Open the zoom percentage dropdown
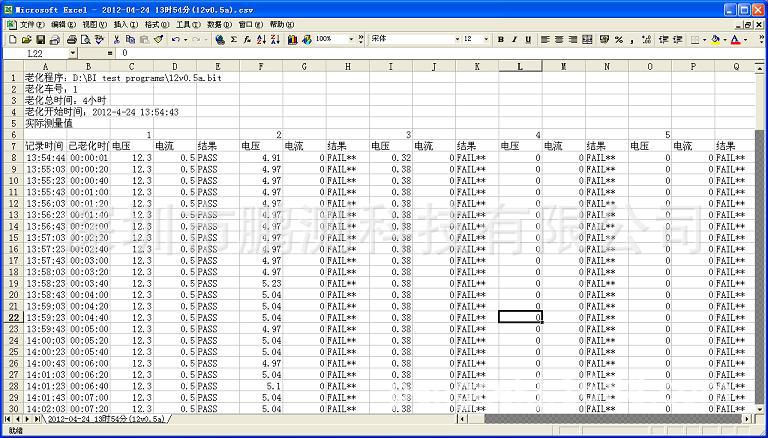The width and height of the screenshot is (768, 438). coord(351,39)
